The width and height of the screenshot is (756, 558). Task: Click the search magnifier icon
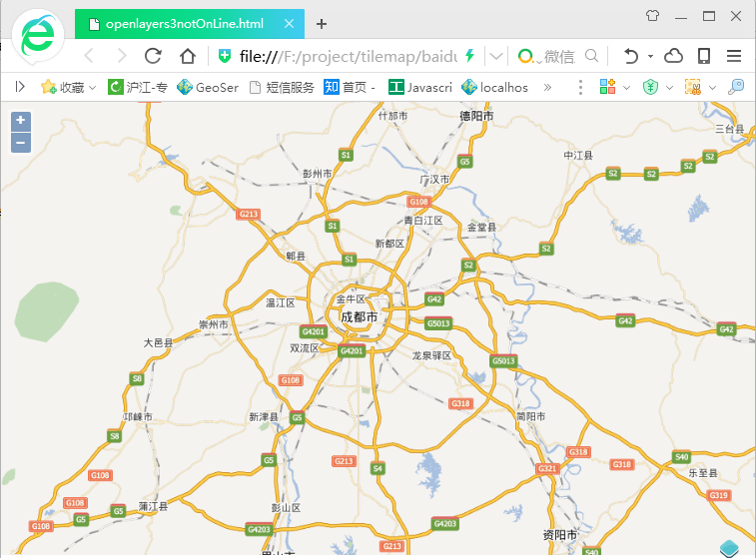pos(591,56)
